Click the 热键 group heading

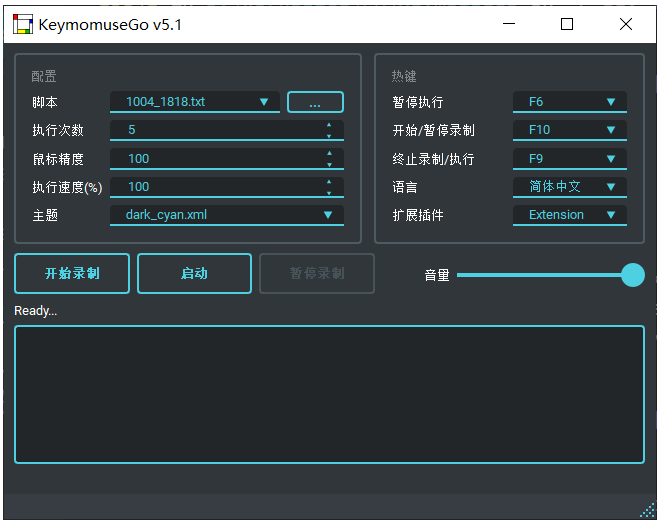[404, 76]
